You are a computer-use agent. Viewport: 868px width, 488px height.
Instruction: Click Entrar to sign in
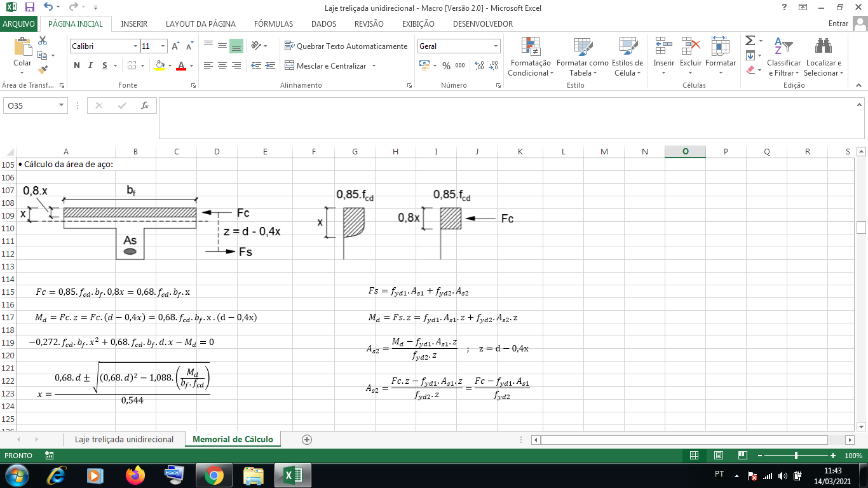pos(839,24)
